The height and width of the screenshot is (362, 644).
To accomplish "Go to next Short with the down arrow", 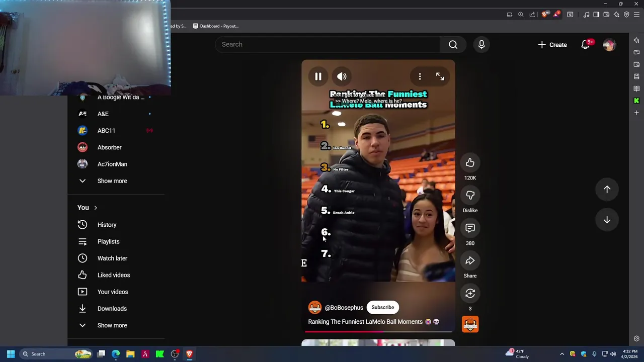I will coord(607,220).
